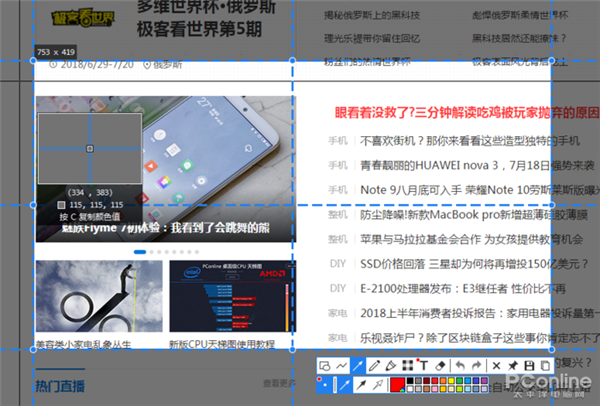Viewport: 600px width, 406px height.
Task: Select the polyline drawing tool
Action: [341, 366]
